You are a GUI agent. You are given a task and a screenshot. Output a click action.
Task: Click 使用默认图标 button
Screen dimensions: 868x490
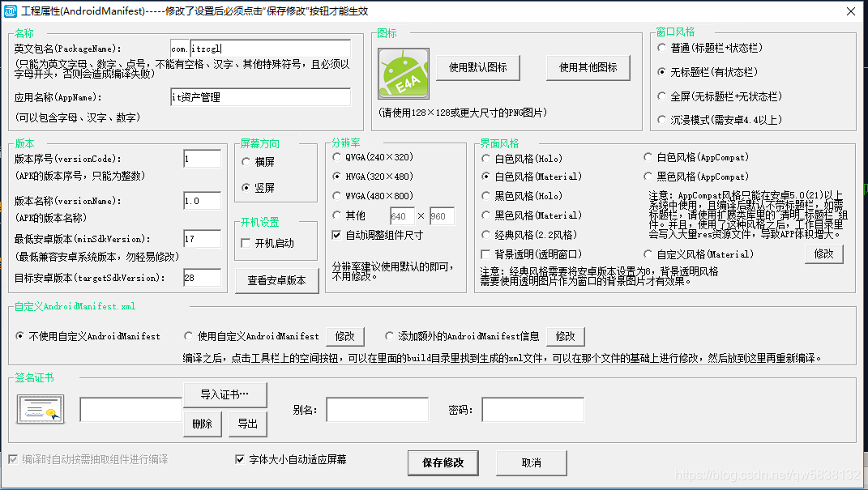click(477, 67)
